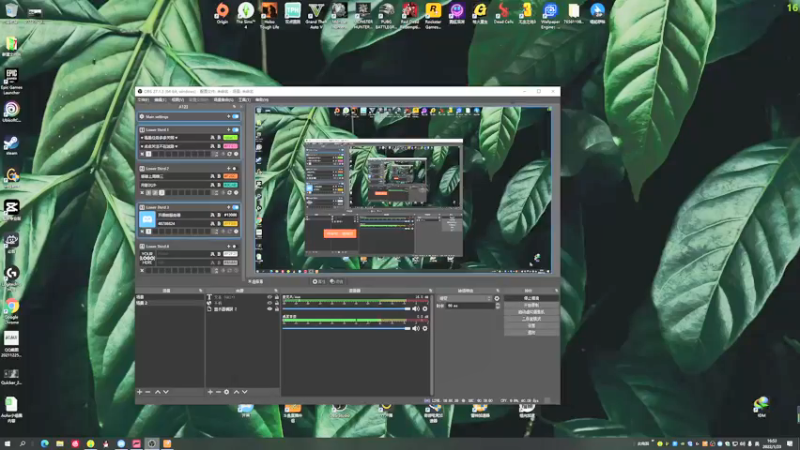Viewport: 800px width, 450px height.
Task: Toggle visibility eye of display capture source
Action: (x=270, y=309)
